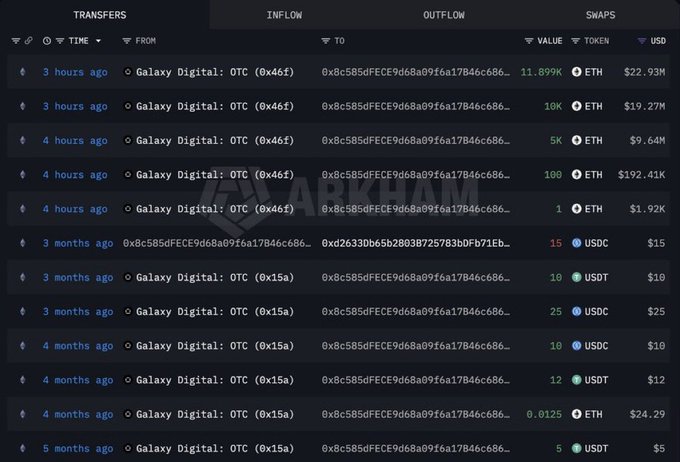Open Galaxy Digital: OTC (0x15a) in $25 row
This screenshot has width=680, height=462.
pos(215,311)
